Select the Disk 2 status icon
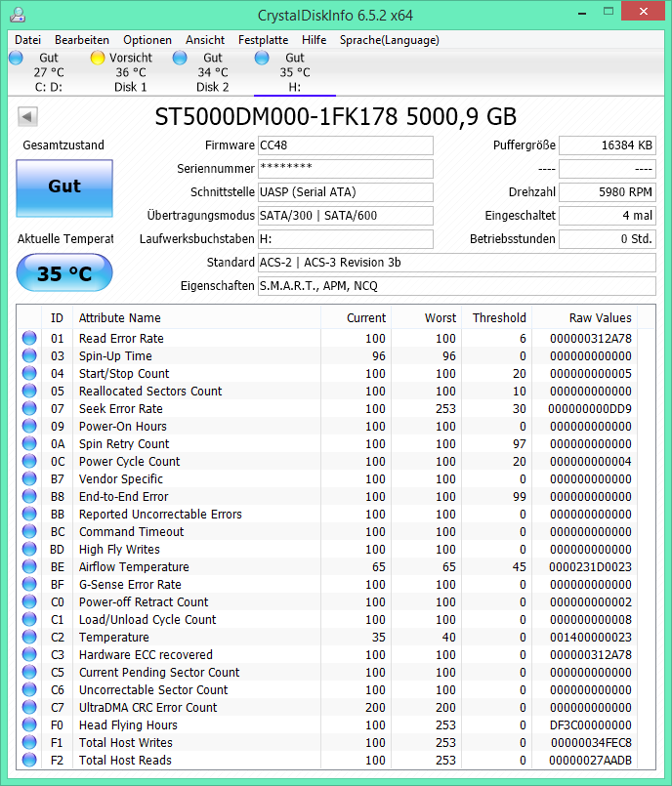672x786 pixels. coord(180,58)
